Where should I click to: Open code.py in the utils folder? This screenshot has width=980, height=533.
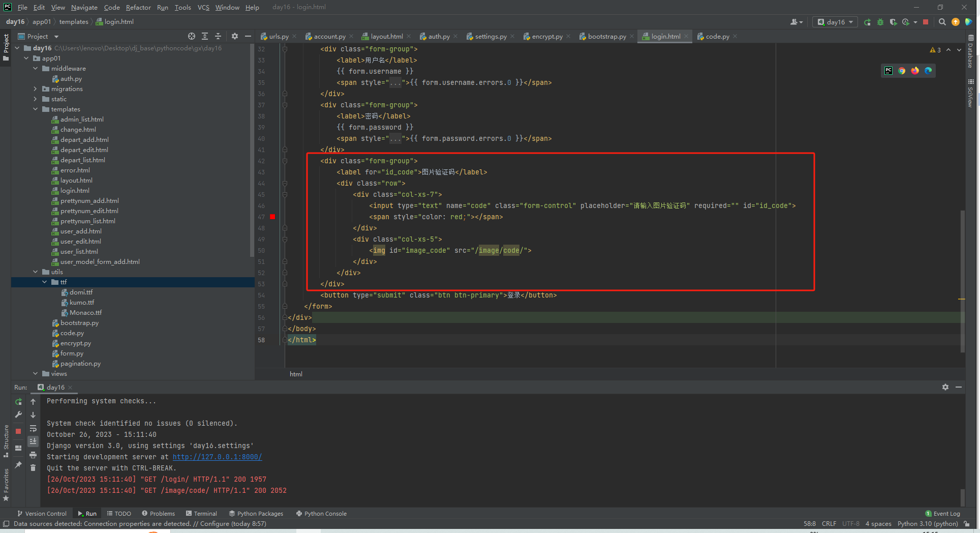point(72,333)
